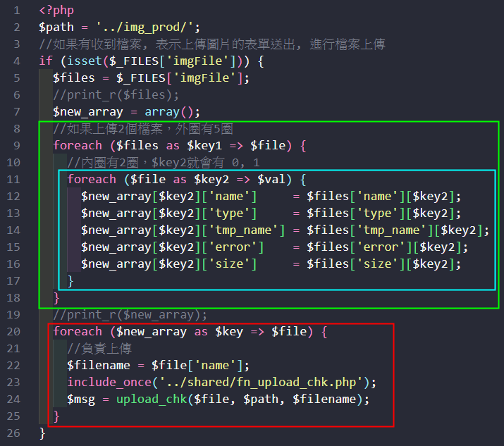Click the inner foreach keyword on line 11
The height and width of the screenshot is (446, 504).
click(x=92, y=180)
